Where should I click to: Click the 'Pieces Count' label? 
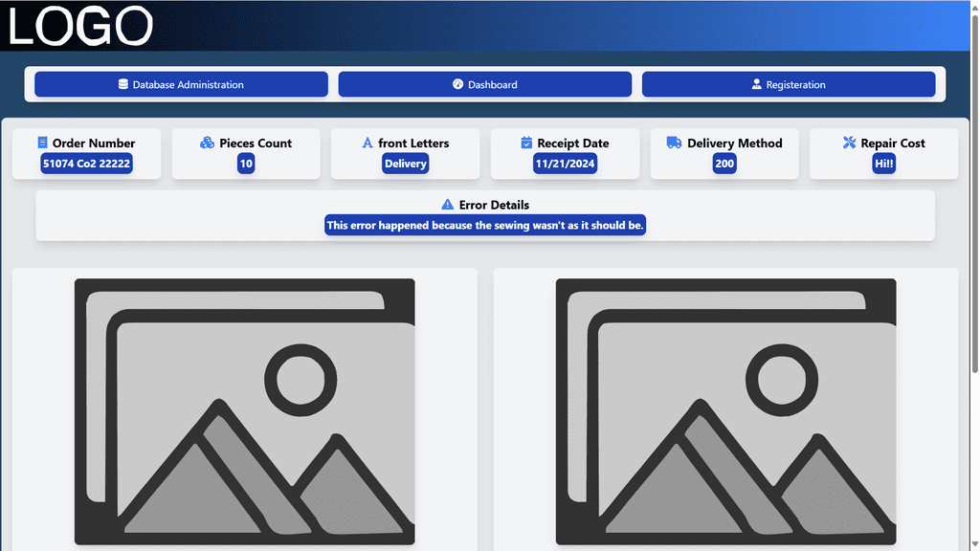256,143
